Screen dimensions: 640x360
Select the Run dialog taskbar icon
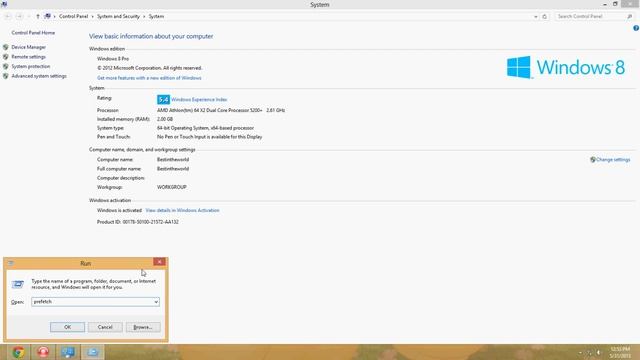93,352
